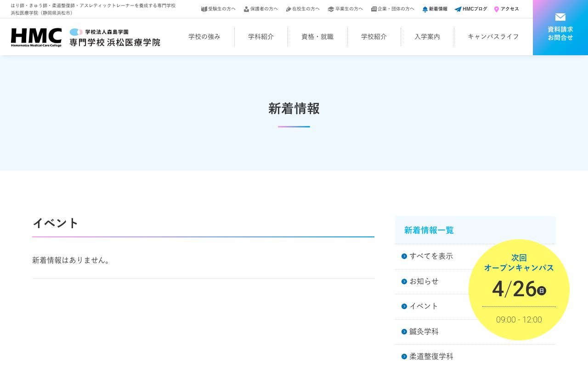588x368 pixels.
Task: Click the map pin icon next to アクセス
Action: click(x=496, y=9)
